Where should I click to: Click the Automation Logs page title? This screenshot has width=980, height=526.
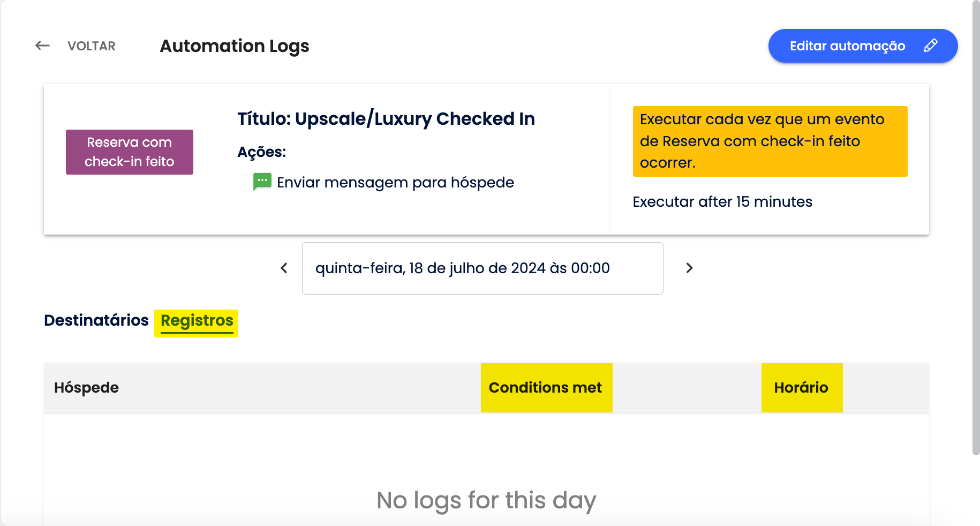pyautogui.click(x=235, y=46)
